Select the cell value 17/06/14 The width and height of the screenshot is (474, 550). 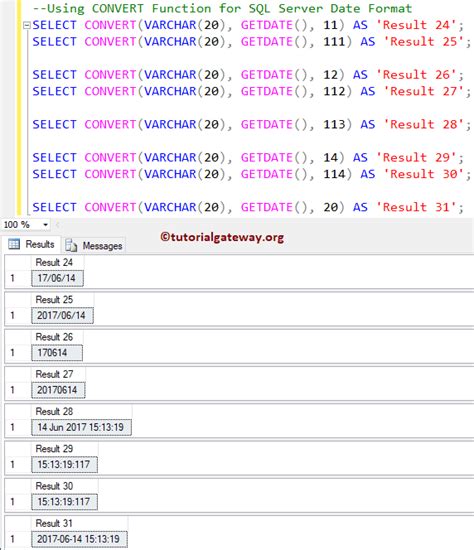(58, 278)
